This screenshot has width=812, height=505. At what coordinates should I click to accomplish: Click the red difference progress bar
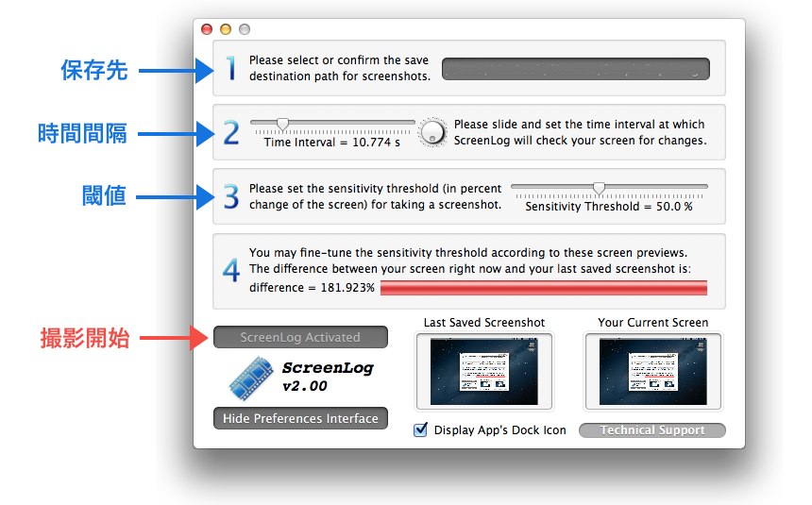[x=543, y=288]
